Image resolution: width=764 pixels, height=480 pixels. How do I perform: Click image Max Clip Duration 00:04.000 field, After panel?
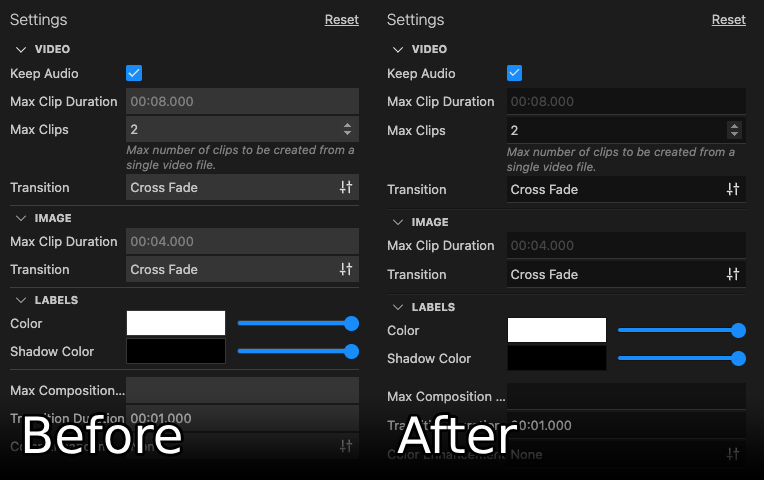point(626,245)
